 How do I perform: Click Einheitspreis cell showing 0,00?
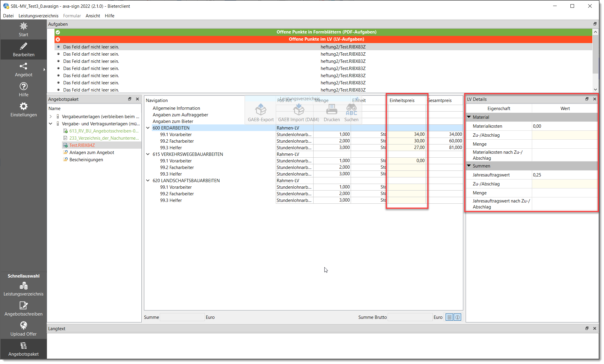(407, 161)
